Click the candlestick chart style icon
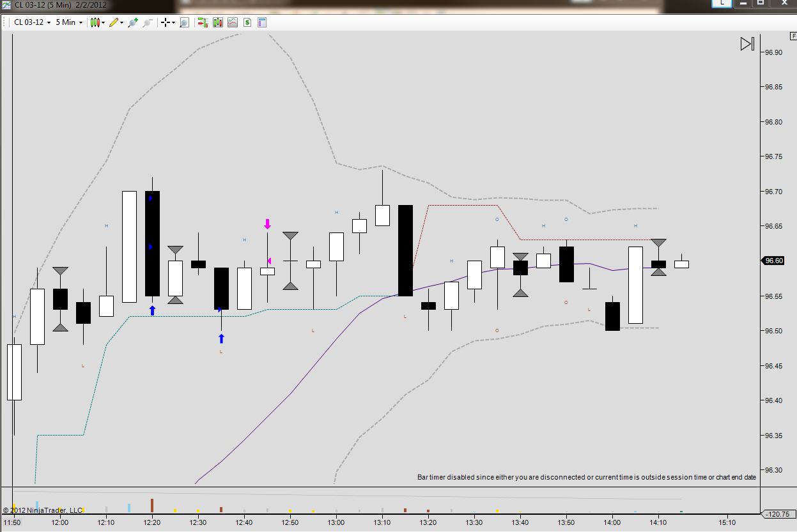This screenshot has width=797, height=532. (x=95, y=22)
